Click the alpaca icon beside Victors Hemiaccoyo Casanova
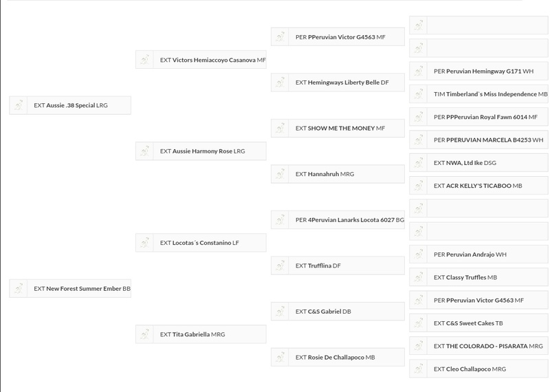The image size is (550, 392). coord(144,60)
